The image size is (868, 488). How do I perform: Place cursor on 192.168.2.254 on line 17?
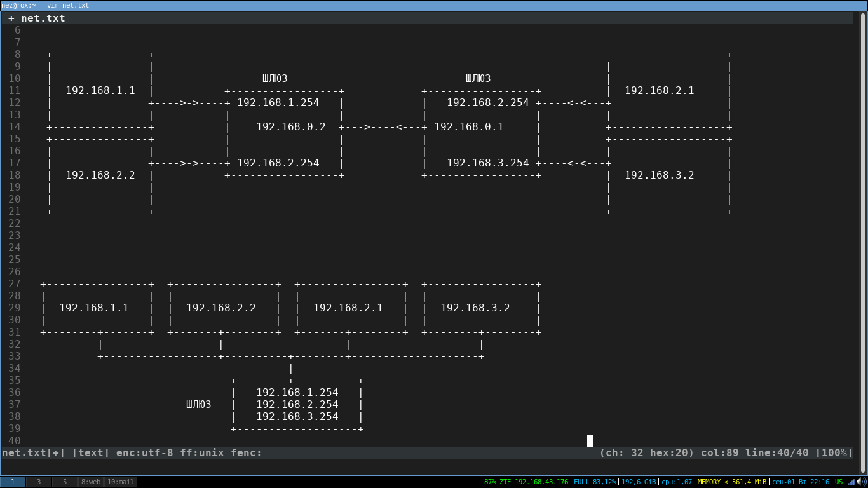pos(278,163)
